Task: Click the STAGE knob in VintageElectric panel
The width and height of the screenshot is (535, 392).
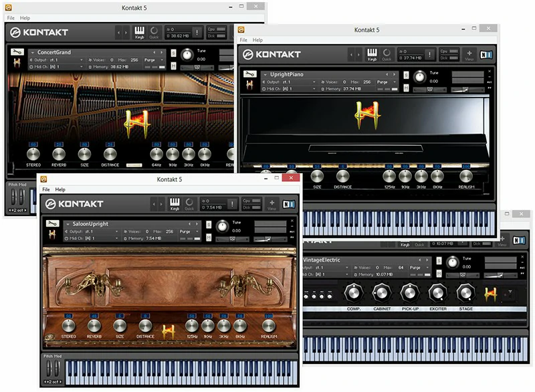Action: [465, 293]
